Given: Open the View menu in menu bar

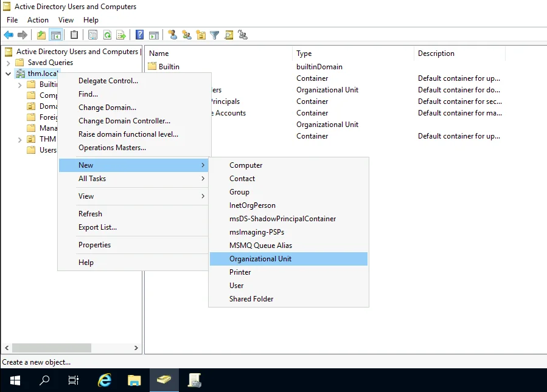Looking at the screenshot, I should point(66,20).
